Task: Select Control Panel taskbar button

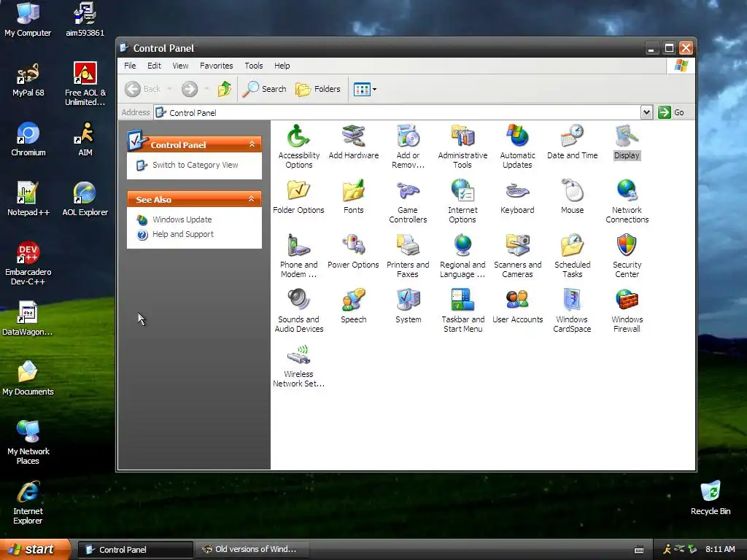Action: 135,550
